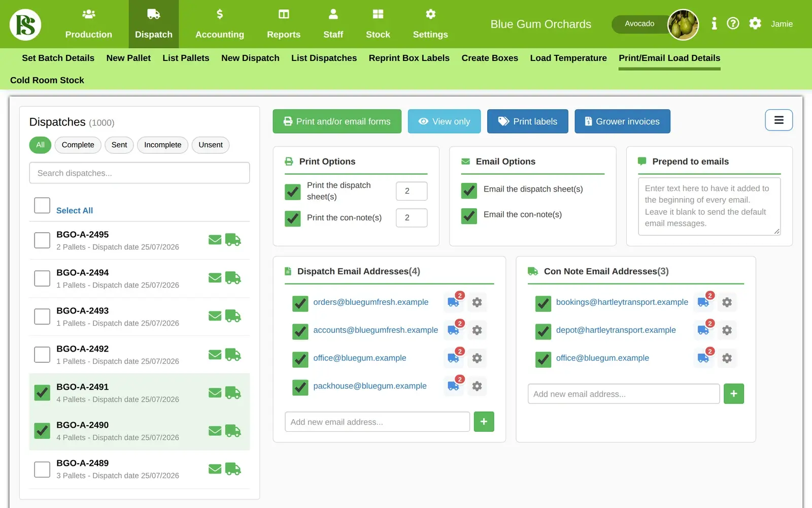Click envelope icon for BGO-A-2495
Viewport: 812px width, 508px height.
point(215,240)
